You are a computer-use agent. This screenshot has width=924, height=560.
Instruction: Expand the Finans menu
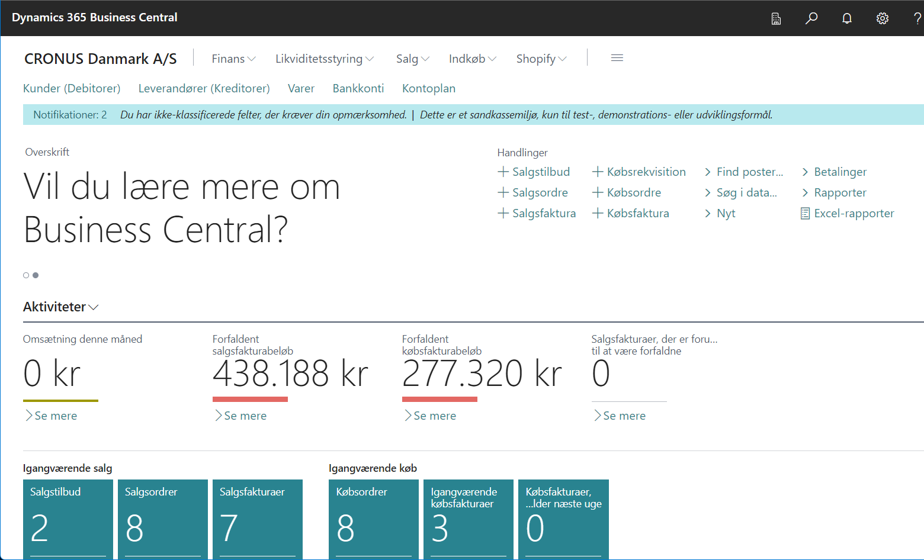point(234,59)
